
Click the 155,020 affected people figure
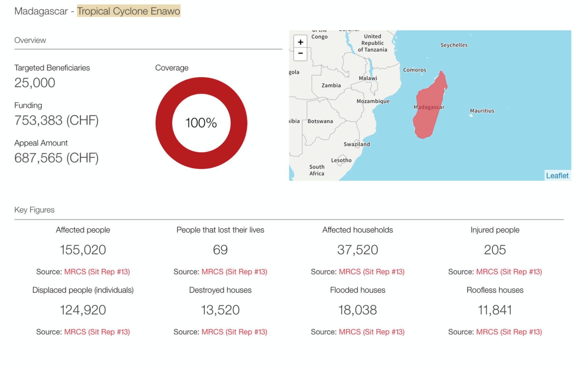tap(83, 250)
